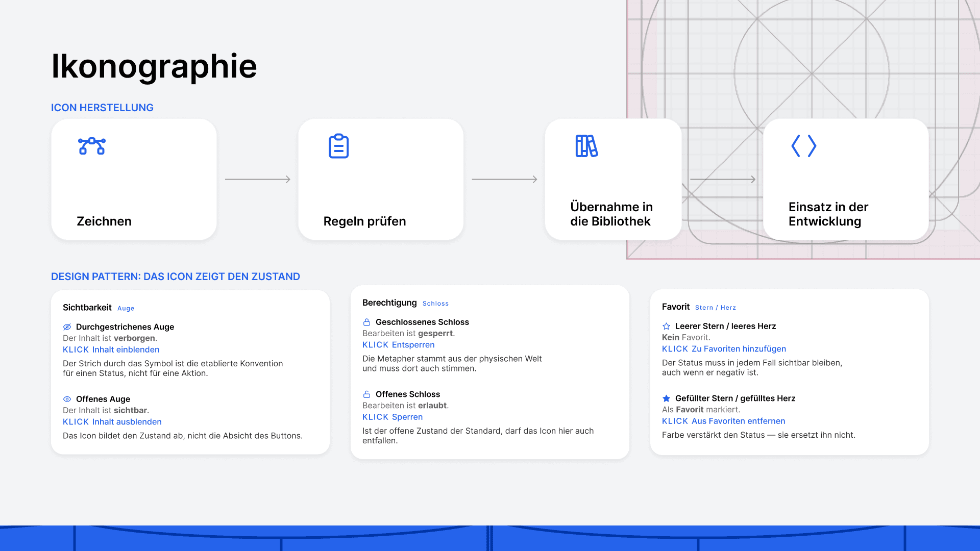Click the 'Durchgestrichenes Auge' label
This screenshot has height=551, width=980.
(x=125, y=327)
